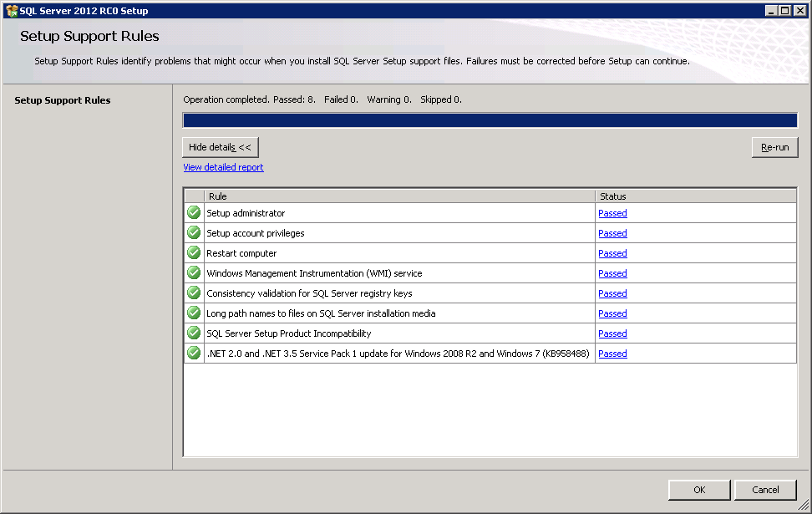
Task: Click the completed blue progress bar
Action: (490, 120)
